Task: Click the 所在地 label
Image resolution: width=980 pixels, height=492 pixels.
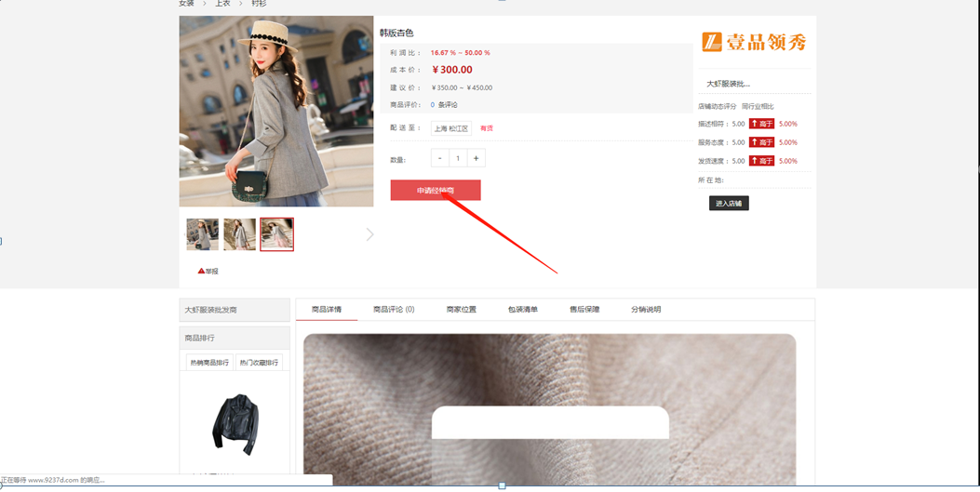Action: [711, 180]
